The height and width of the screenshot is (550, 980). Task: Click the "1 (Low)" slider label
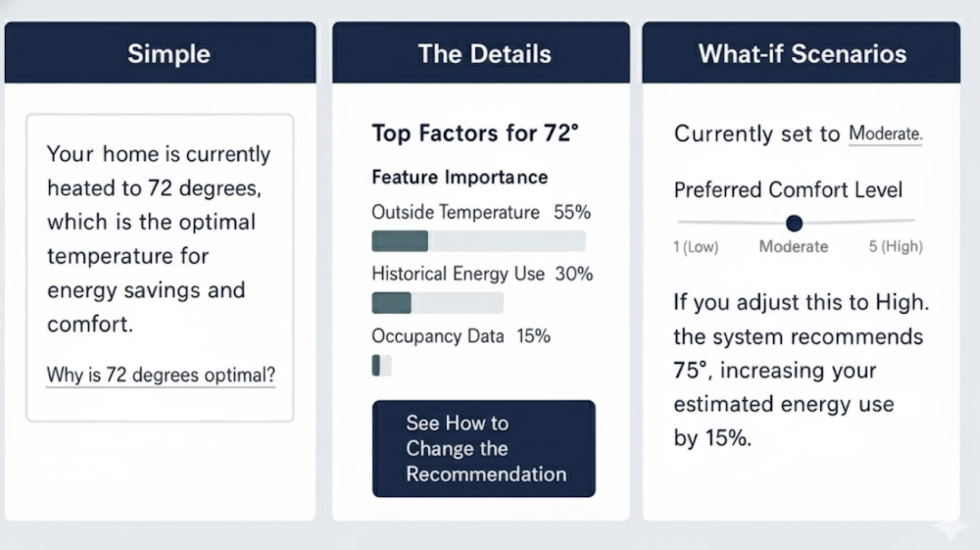click(696, 246)
